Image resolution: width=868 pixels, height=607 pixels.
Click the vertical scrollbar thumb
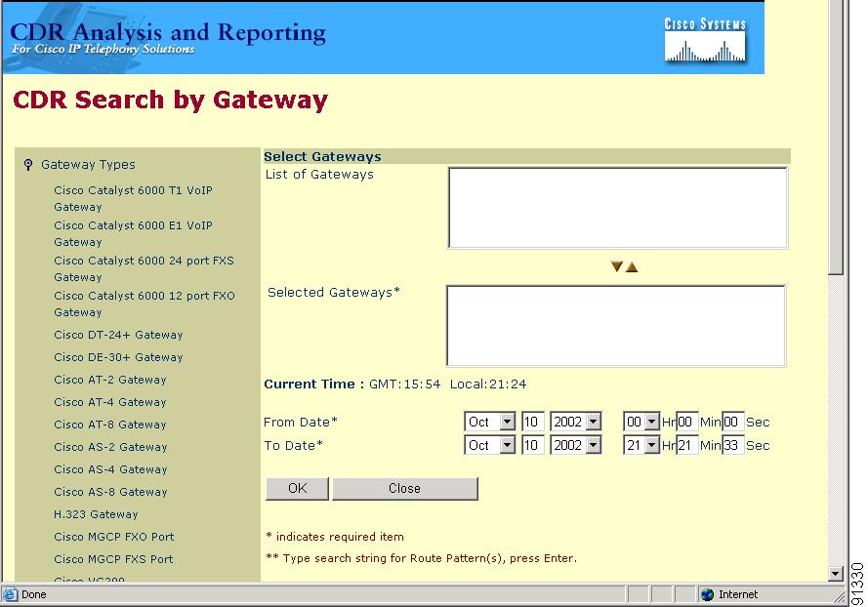pos(836,138)
